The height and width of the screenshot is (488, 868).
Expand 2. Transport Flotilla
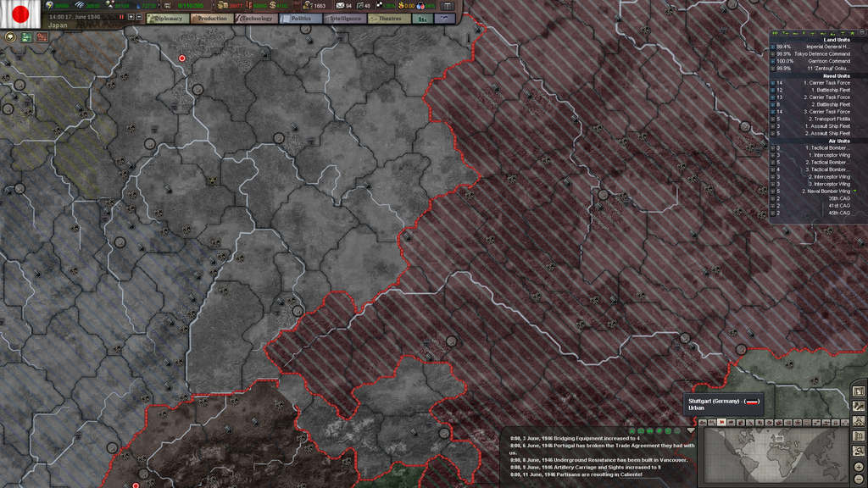coord(773,119)
